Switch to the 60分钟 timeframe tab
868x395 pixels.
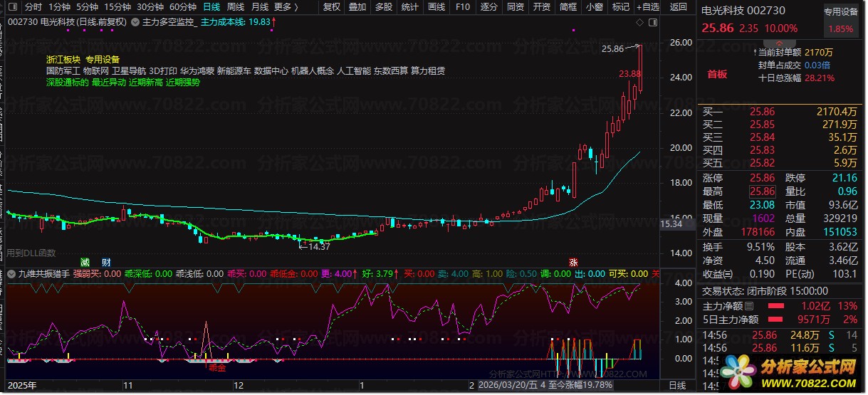point(183,7)
